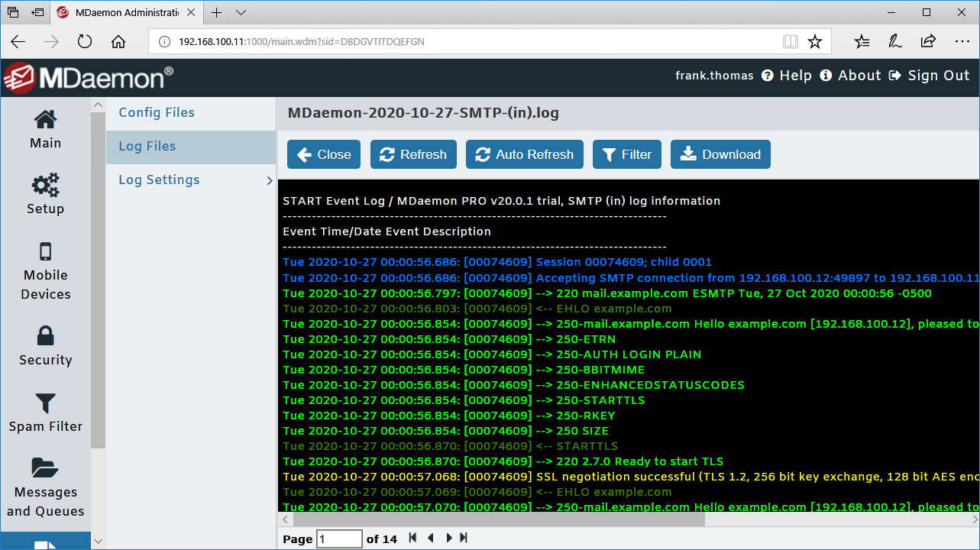Viewport: 980px width, 550px height.
Task: Click the MDaemon logo
Action: (88, 77)
